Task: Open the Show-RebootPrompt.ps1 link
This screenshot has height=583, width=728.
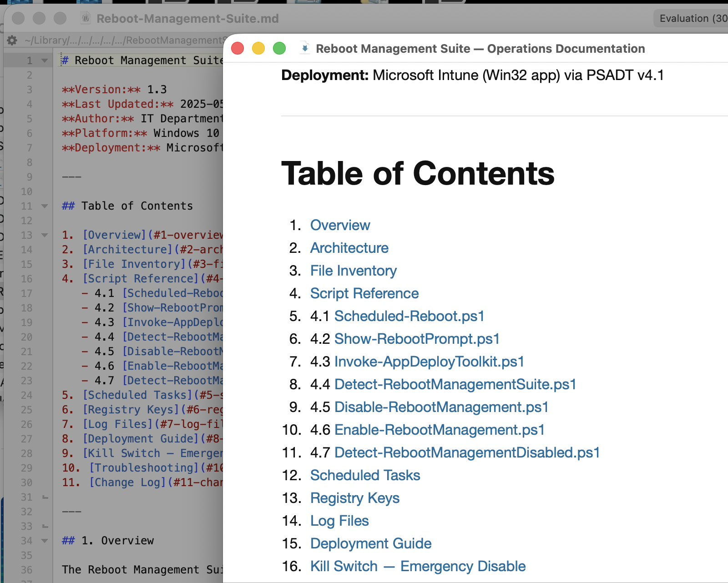Action: (x=417, y=339)
